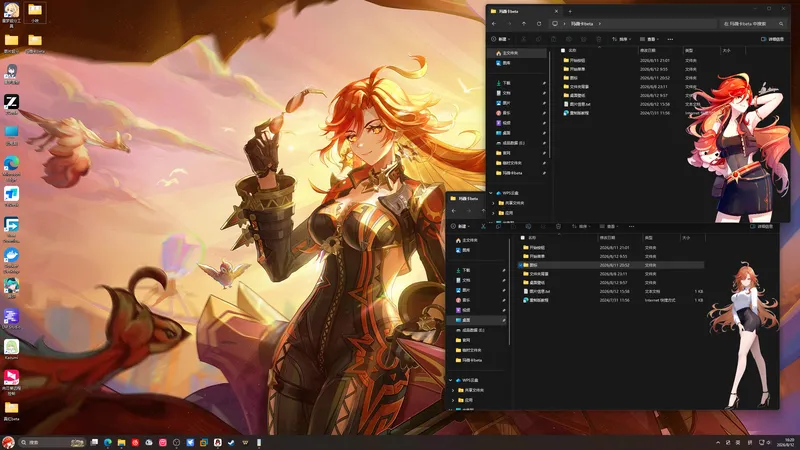The image size is (800, 450).
Task: Click Rename icon in lower Explorer toolbar
Action: point(528,227)
